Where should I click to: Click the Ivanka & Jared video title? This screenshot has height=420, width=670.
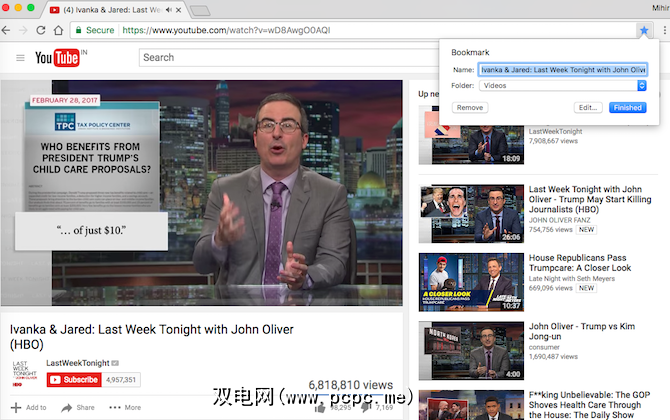tap(152, 337)
